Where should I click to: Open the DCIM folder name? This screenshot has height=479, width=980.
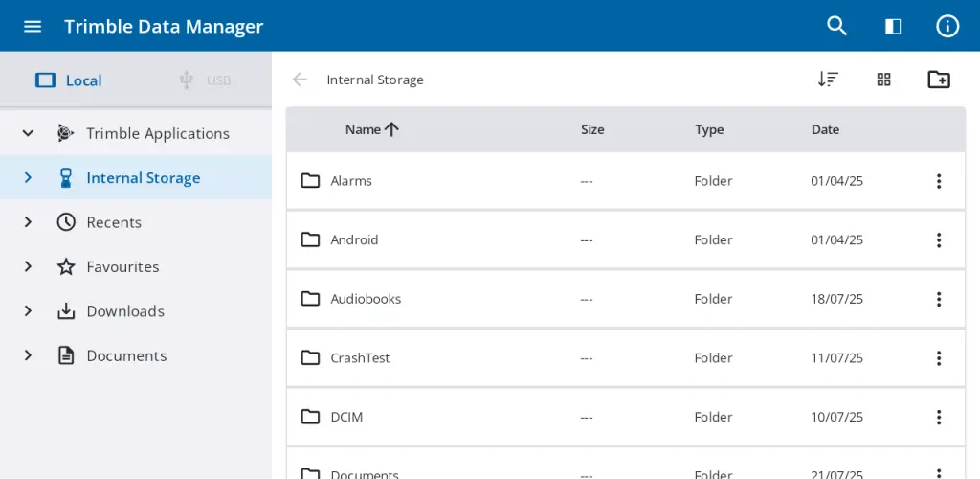pos(346,417)
